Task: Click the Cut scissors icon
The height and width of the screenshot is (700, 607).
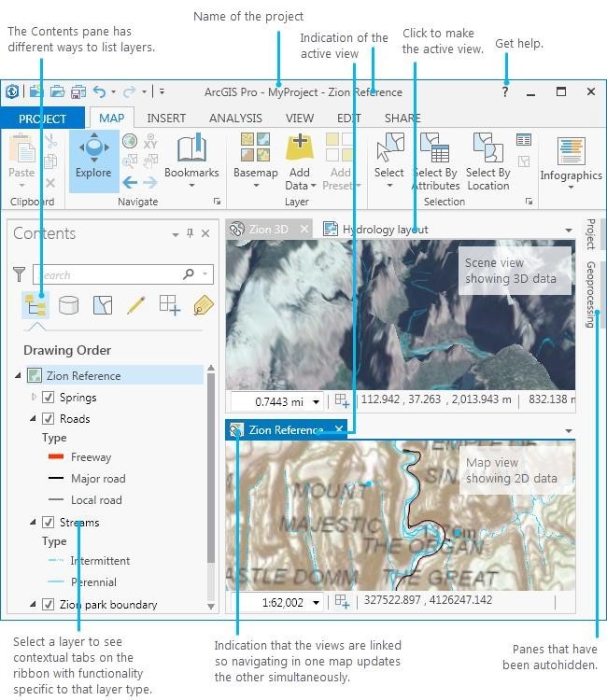Action: pos(51,141)
